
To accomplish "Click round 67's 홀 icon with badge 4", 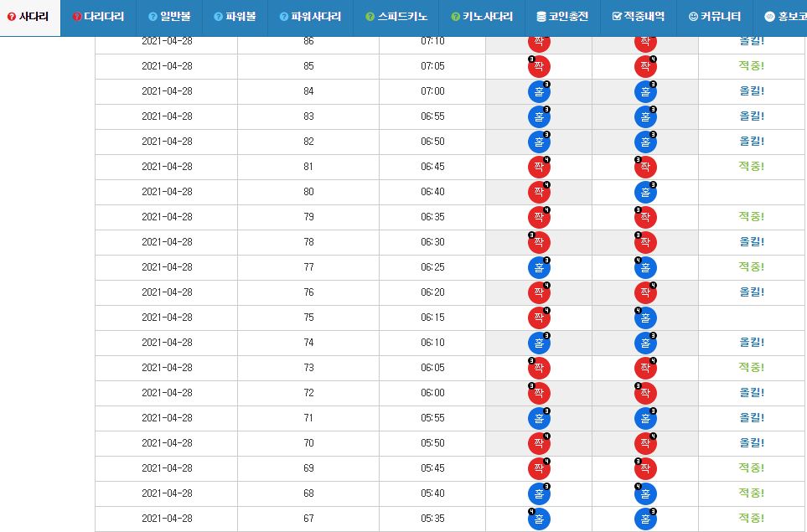I will click(539, 519).
